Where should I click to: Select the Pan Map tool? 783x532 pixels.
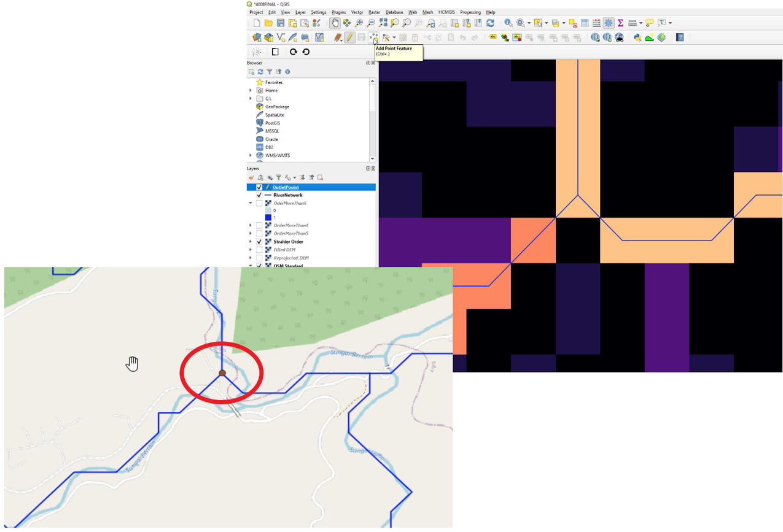point(335,23)
